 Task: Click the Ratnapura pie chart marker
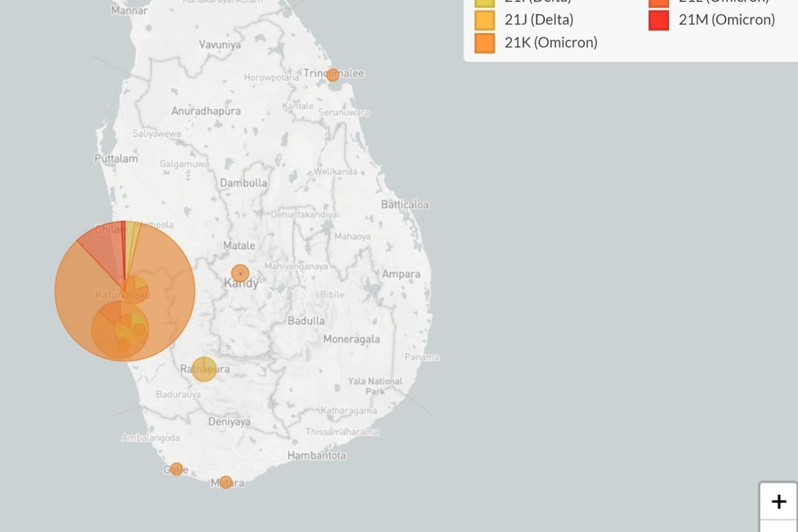click(x=204, y=369)
